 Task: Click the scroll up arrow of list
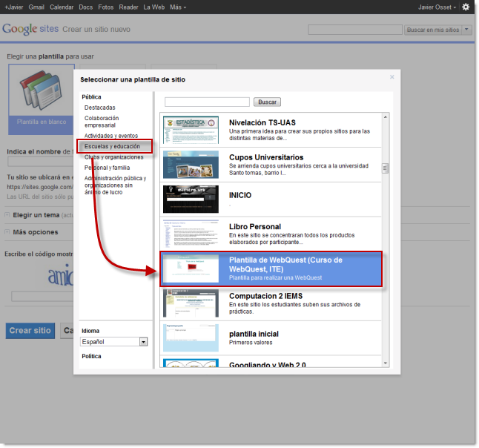pos(386,117)
